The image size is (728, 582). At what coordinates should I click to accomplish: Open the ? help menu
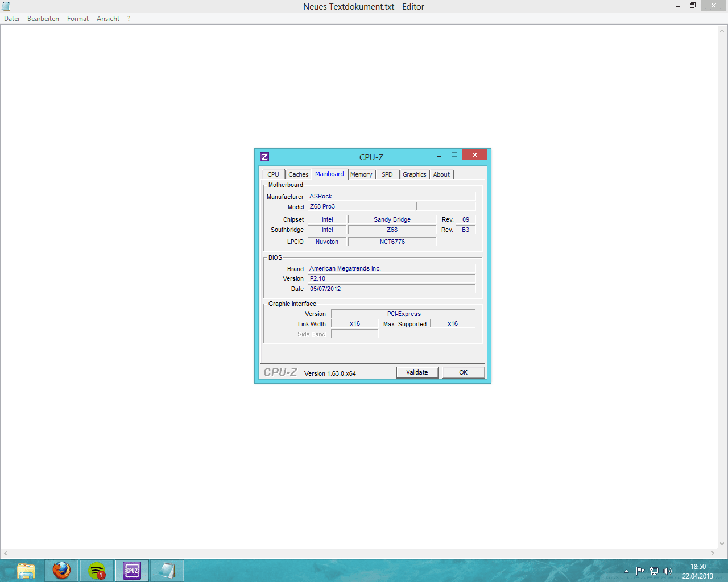click(x=129, y=19)
